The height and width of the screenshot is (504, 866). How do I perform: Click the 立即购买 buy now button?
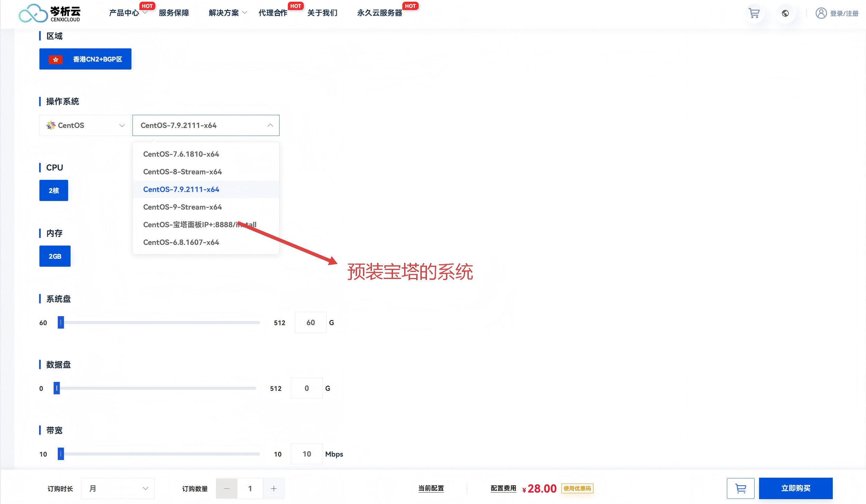[x=795, y=488]
